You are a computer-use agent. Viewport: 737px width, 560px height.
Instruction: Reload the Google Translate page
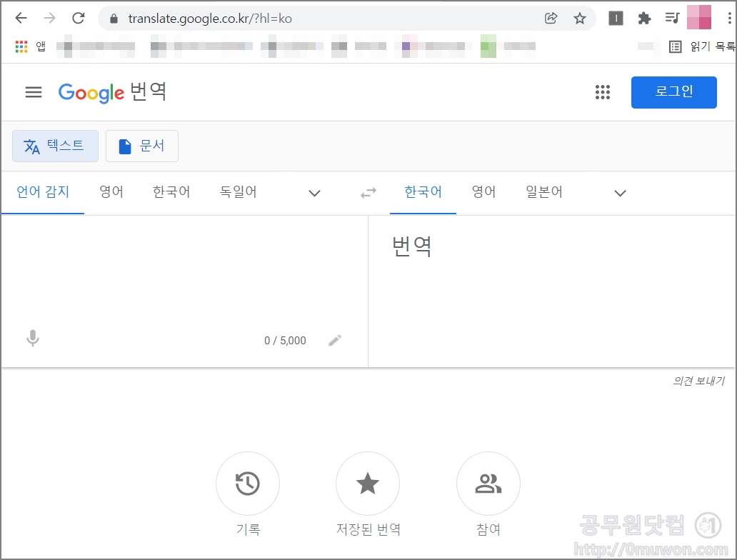click(x=79, y=19)
